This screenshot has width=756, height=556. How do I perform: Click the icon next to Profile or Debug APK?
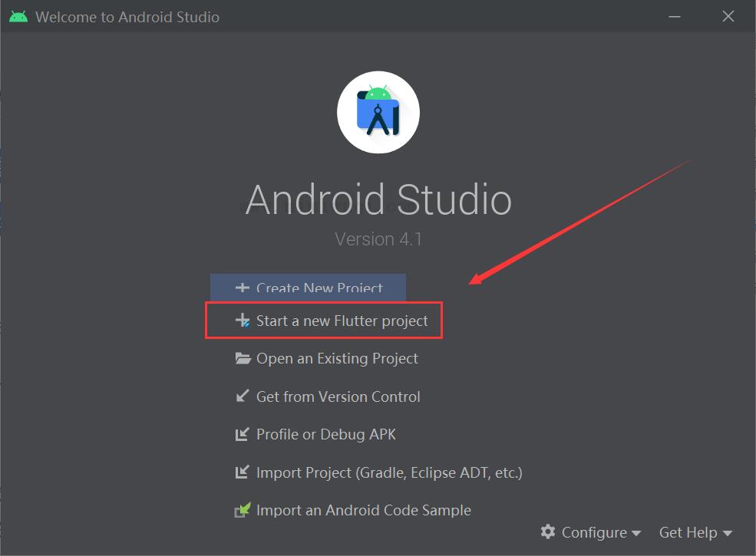[242, 434]
